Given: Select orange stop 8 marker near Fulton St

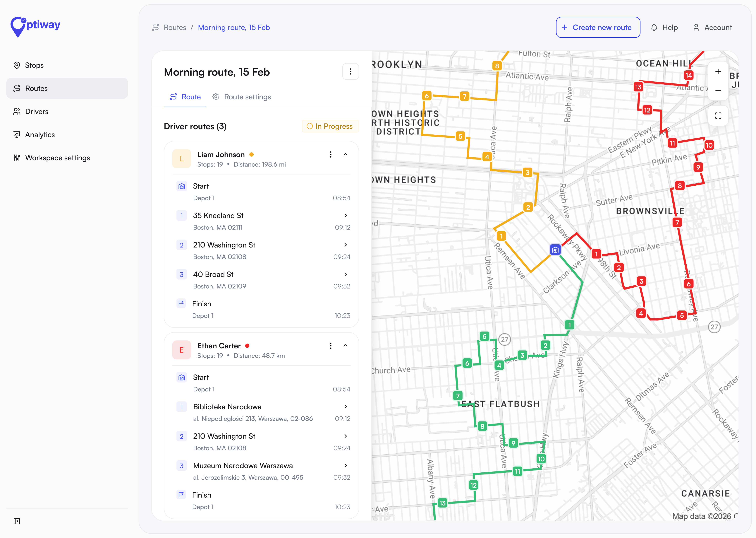Looking at the screenshot, I should click(x=497, y=66).
